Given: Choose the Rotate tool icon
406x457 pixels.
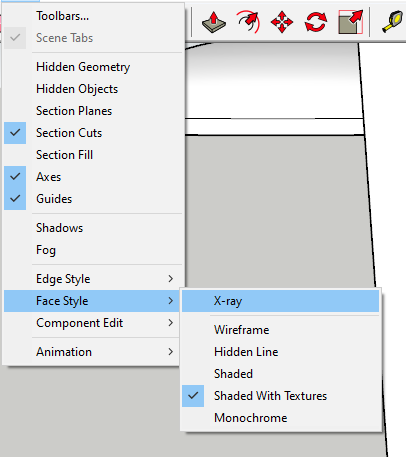Looking at the screenshot, I should pos(316,22).
